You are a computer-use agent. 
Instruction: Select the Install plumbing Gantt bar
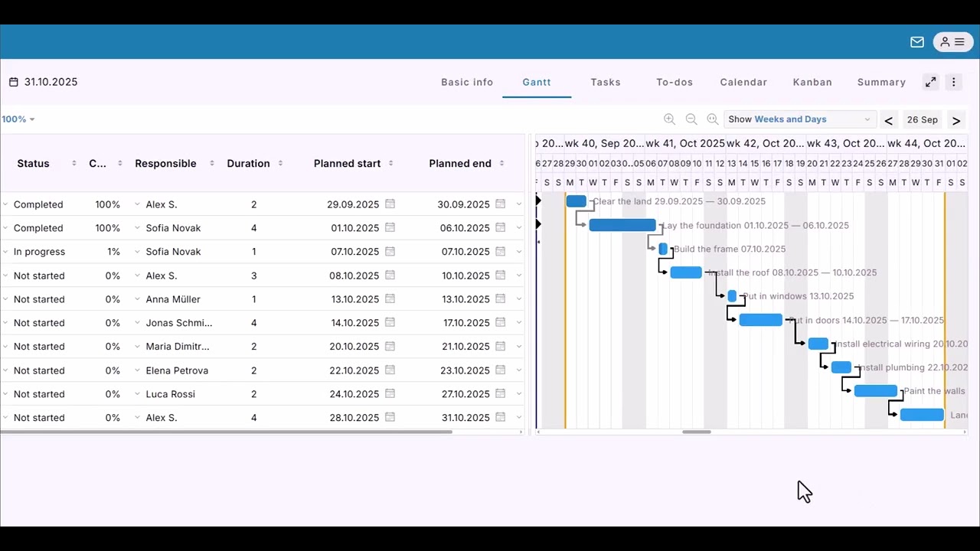click(841, 367)
